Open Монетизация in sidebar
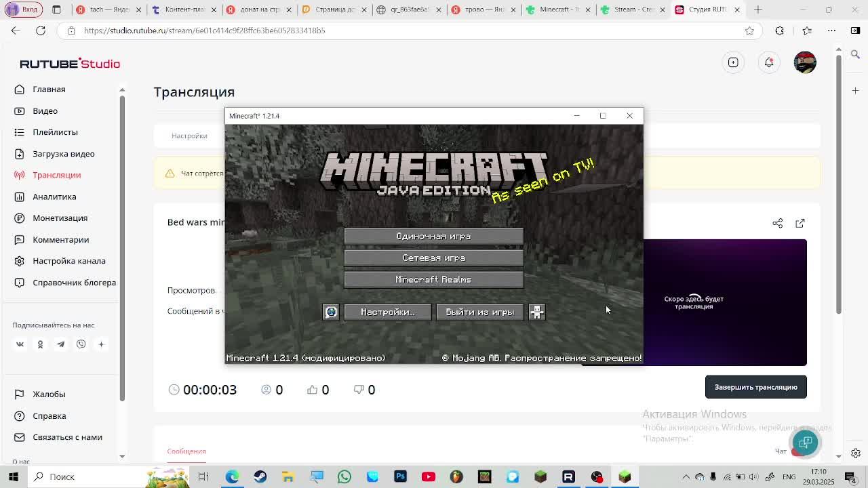This screenshot has width=868, height=488. (x=60, y=218)
